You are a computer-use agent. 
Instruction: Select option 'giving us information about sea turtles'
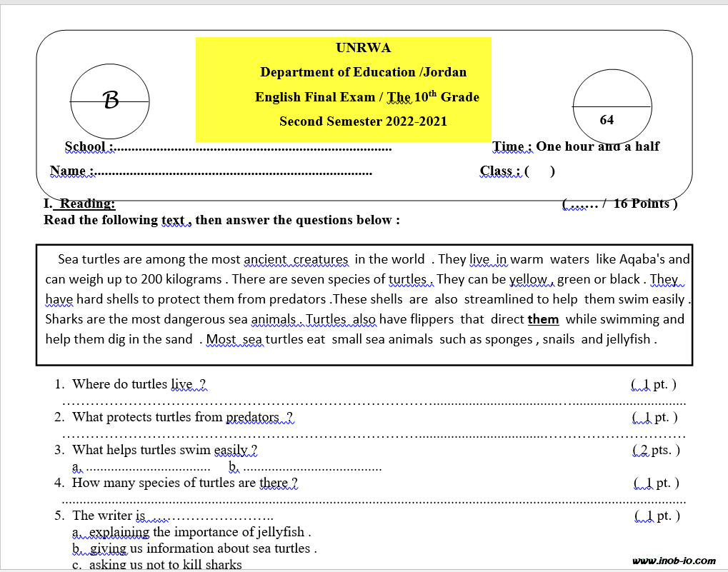203,548
